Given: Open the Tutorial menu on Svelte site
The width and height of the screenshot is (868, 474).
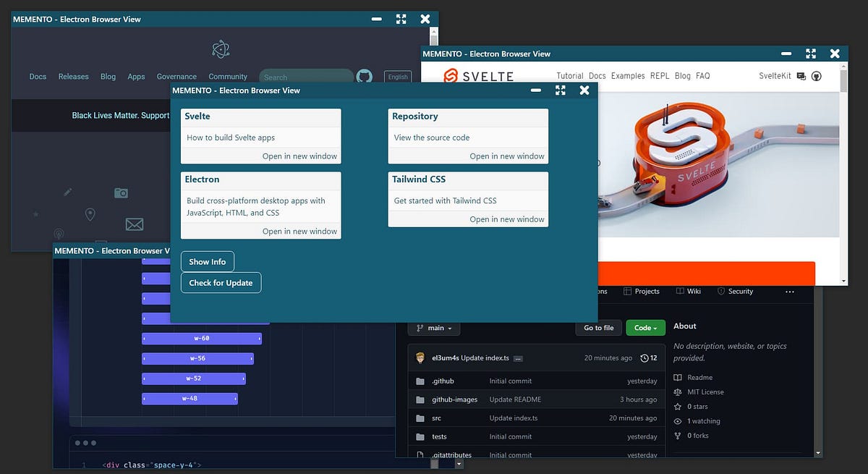Looking at the screenshot, I should (x=569, y=75).
